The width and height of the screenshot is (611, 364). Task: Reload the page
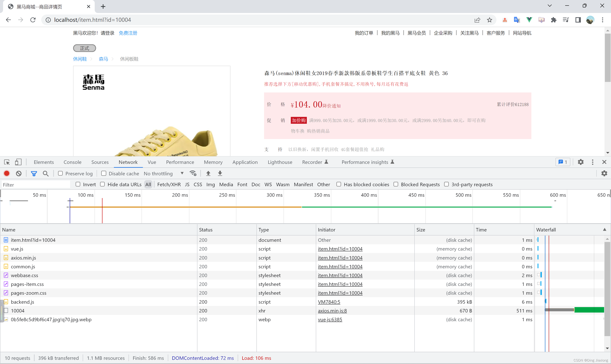coord(33,20)
